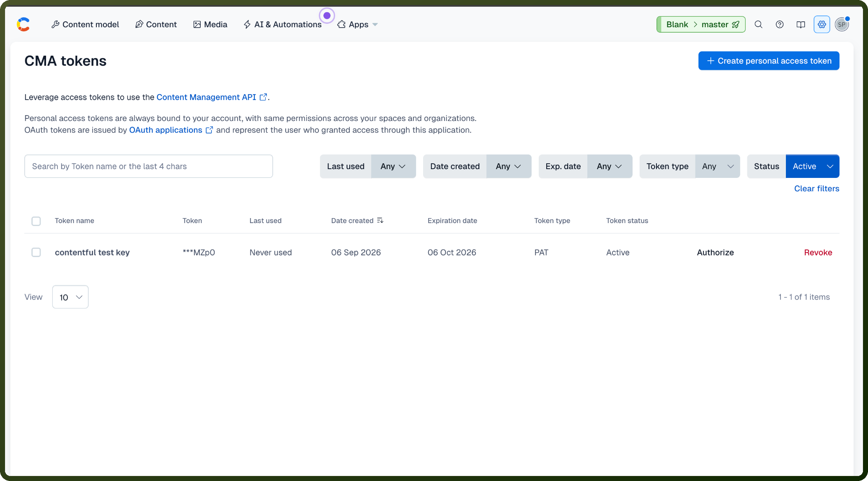Click the Token column header

pos(192,221)
